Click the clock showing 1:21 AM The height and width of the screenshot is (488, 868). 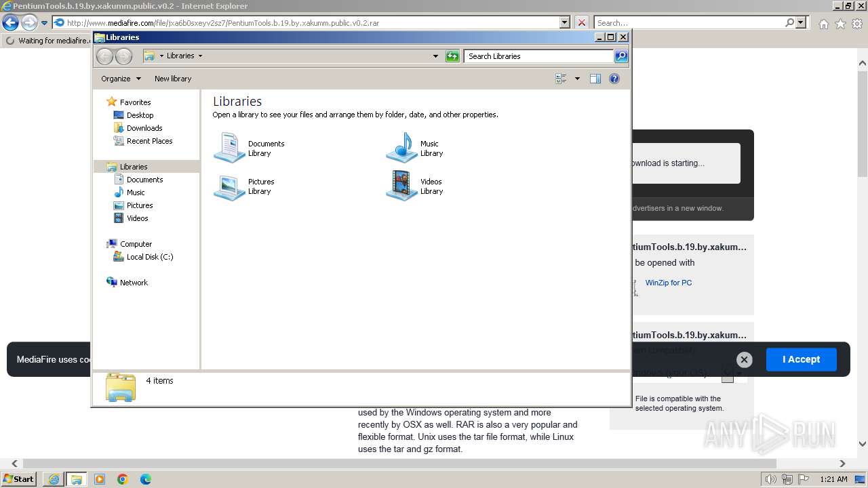[x=833, y=479]
